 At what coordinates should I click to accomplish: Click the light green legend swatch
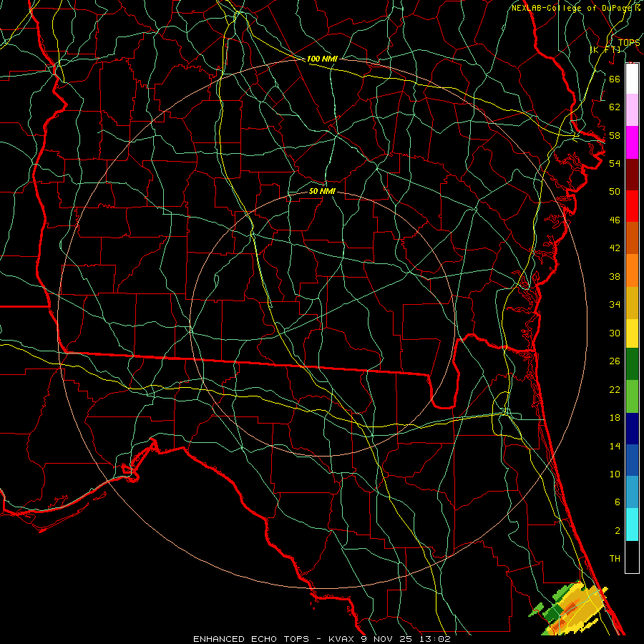point(632,396)
